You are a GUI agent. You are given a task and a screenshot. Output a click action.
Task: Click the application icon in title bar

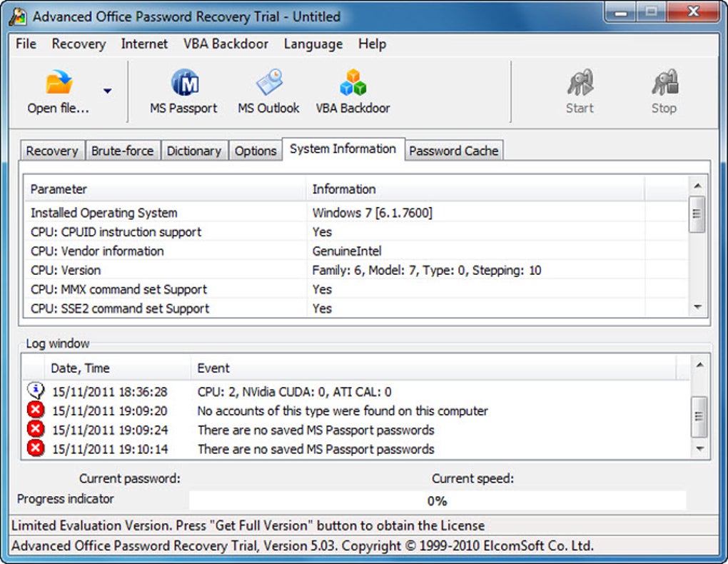pos(18,16)
